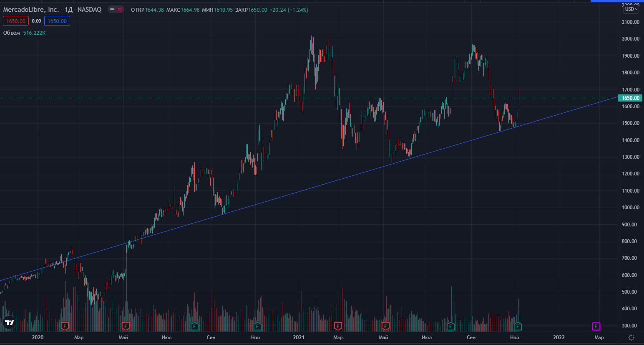Click the 900.00 price axis label

point(629,224)
